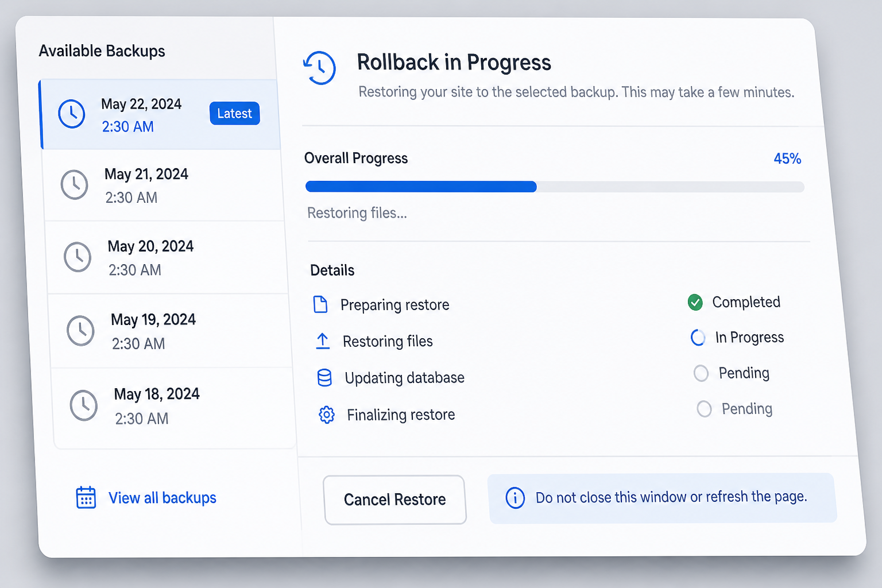
Task: Click the "In Progress" status label
Action: coord(749,338)
